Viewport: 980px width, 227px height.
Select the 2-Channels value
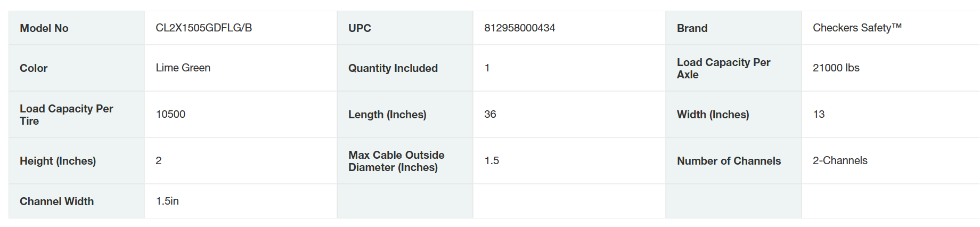pos(840,160)
